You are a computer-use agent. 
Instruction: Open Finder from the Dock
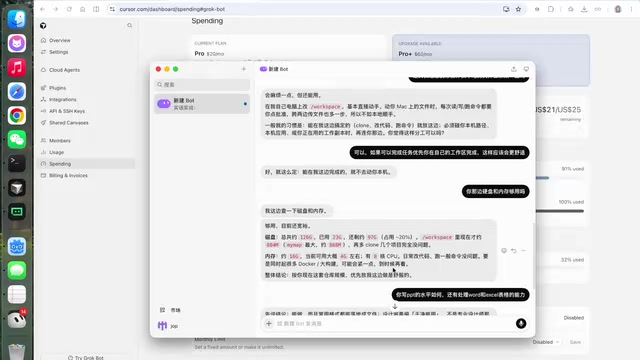17,19
